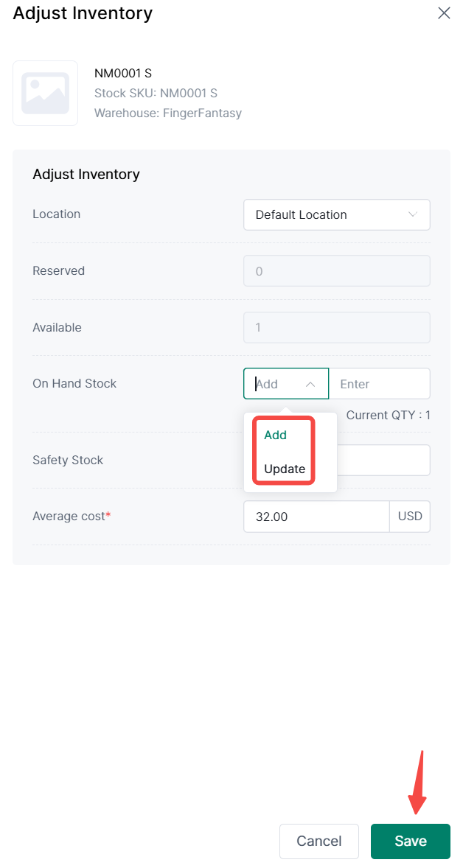463x868 pixels.
Task: Click the Stock SKU: NM0001 S text
Action: click(156, 94)
